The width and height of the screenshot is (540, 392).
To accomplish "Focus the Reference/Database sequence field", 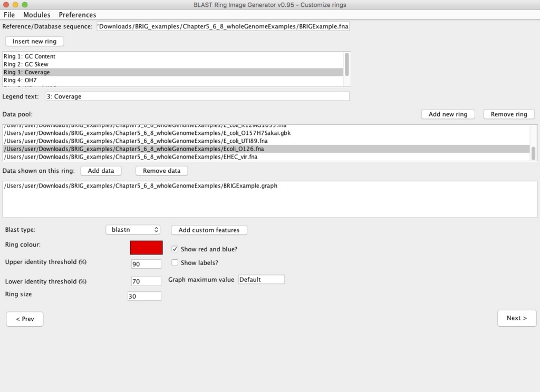I will [223, 26].
